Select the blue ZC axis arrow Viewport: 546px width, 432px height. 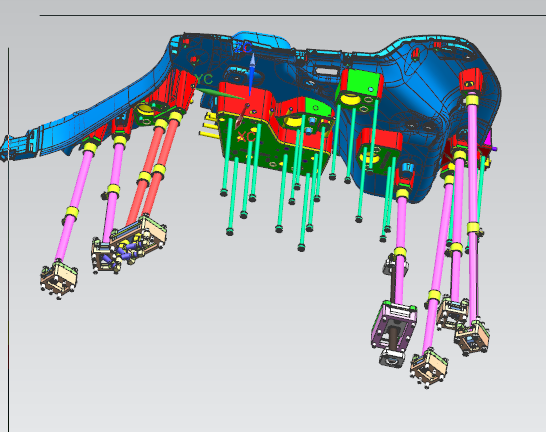coord(251,74)
